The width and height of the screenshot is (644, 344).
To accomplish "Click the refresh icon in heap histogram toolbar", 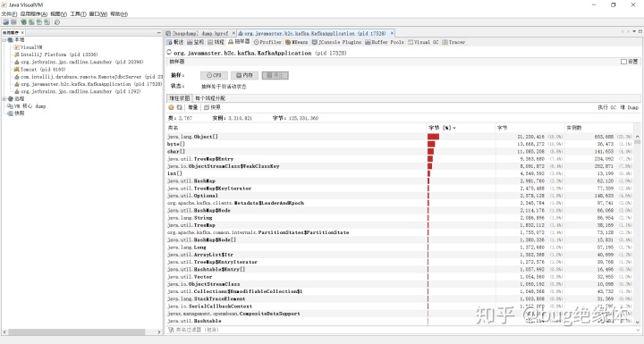I will tap(179, 107).
